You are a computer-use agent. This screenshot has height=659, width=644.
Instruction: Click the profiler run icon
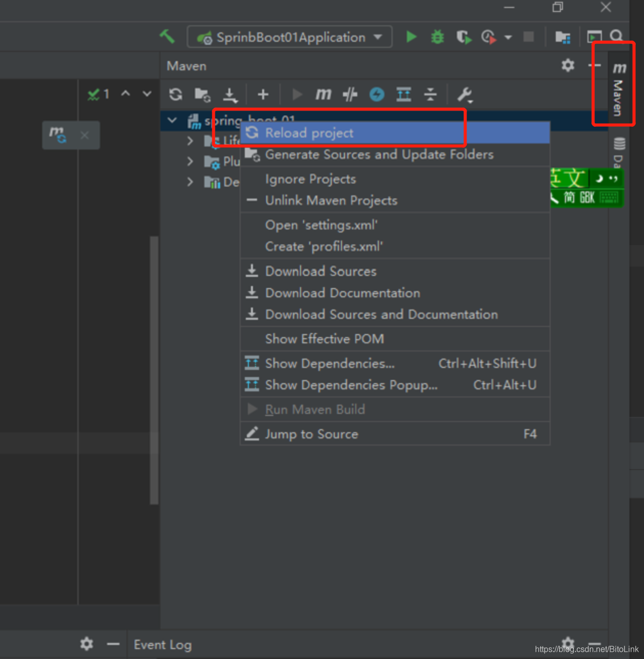(x=488, y=37)
